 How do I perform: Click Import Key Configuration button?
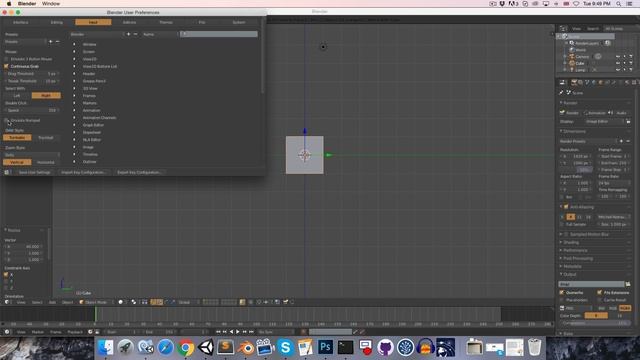coord(83,172)
